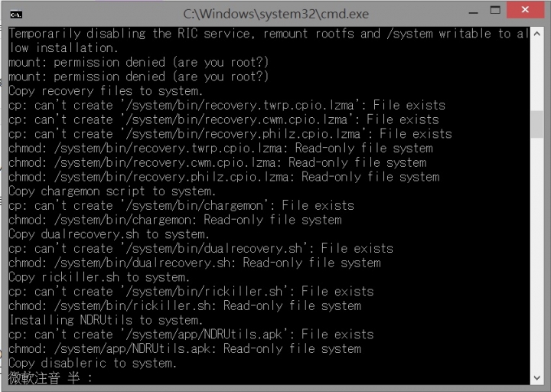The image size is (551, 392).
Task: Click the first 'mount: permission denied' line
Action: [139, 62]
